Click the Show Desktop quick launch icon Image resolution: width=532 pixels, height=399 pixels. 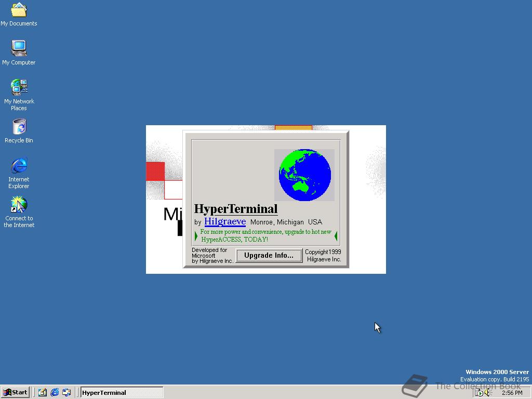pyautogui.click(x=43, y=393)
